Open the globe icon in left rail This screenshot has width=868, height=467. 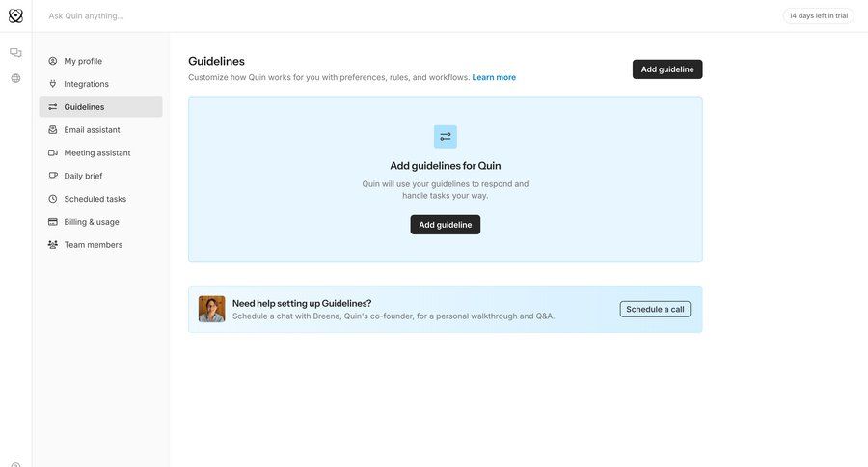15,78
